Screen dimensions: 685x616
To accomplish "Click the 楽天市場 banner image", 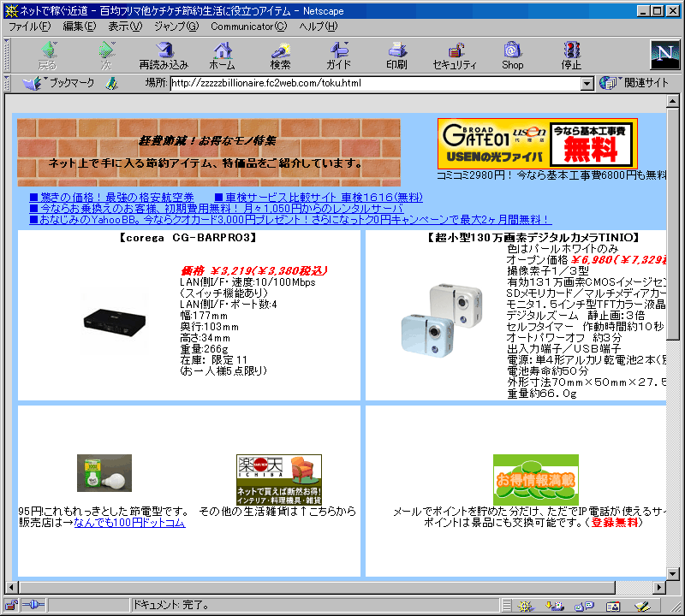I will (279, 479).
